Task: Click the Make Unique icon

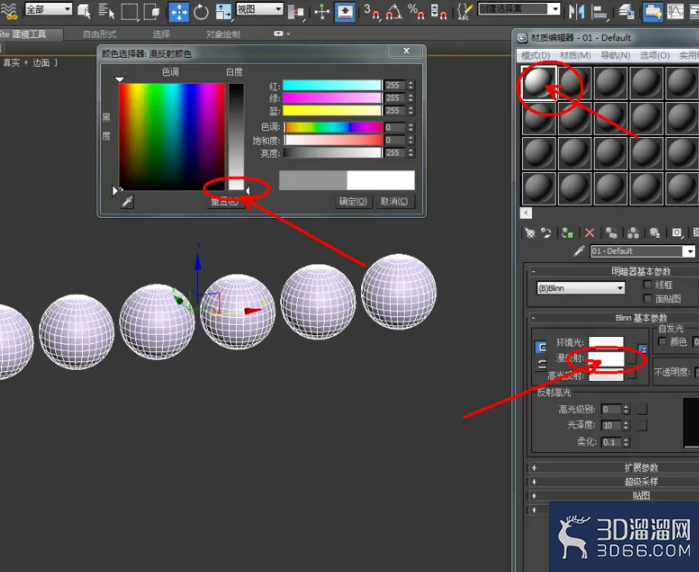Action: [x=633, y=233]
